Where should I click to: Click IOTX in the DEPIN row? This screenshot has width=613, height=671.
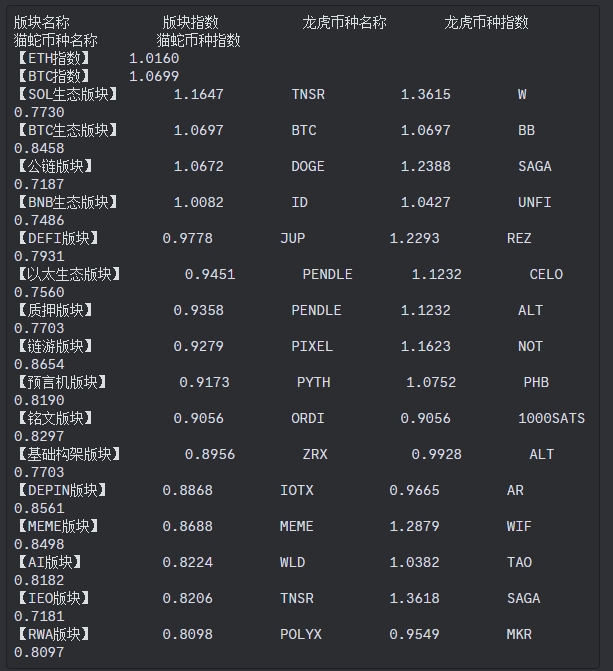297,490
